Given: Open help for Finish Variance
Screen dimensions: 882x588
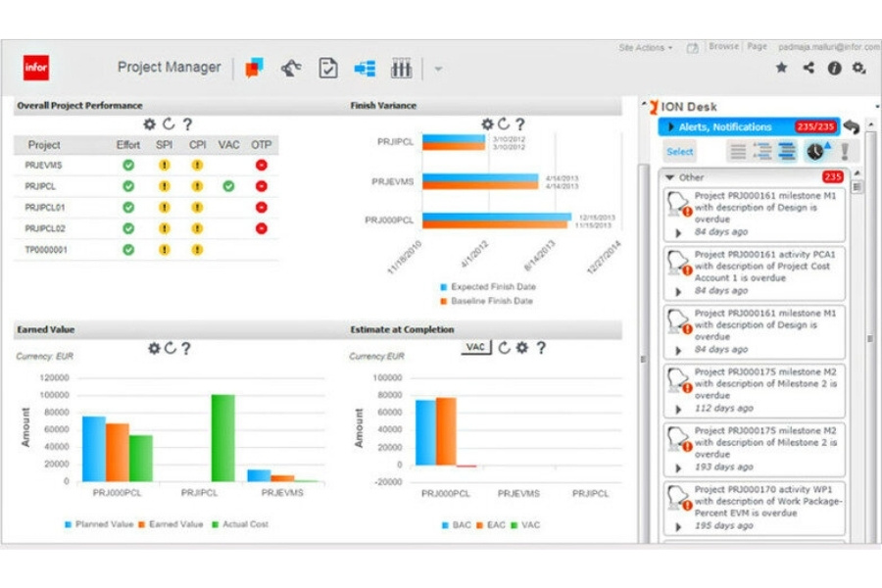Looking at the screenshot, I should (520, 123).
